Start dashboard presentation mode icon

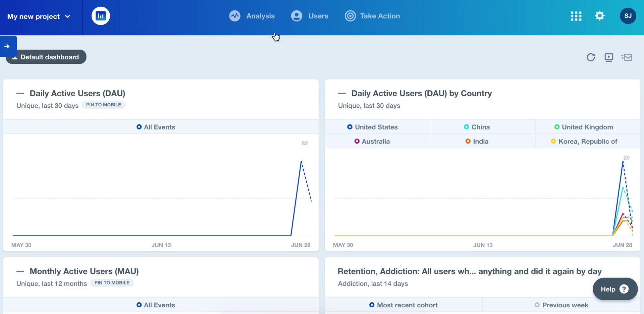[609, 57]
